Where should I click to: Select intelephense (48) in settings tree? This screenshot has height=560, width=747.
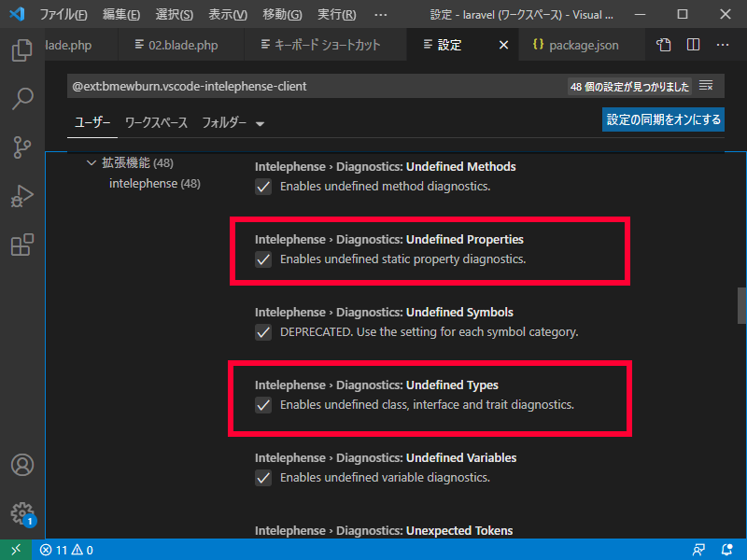(155, 183)
